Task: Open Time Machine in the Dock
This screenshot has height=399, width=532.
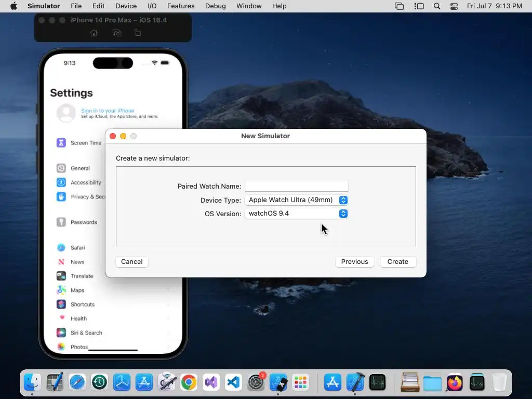Action: point(99,382)
